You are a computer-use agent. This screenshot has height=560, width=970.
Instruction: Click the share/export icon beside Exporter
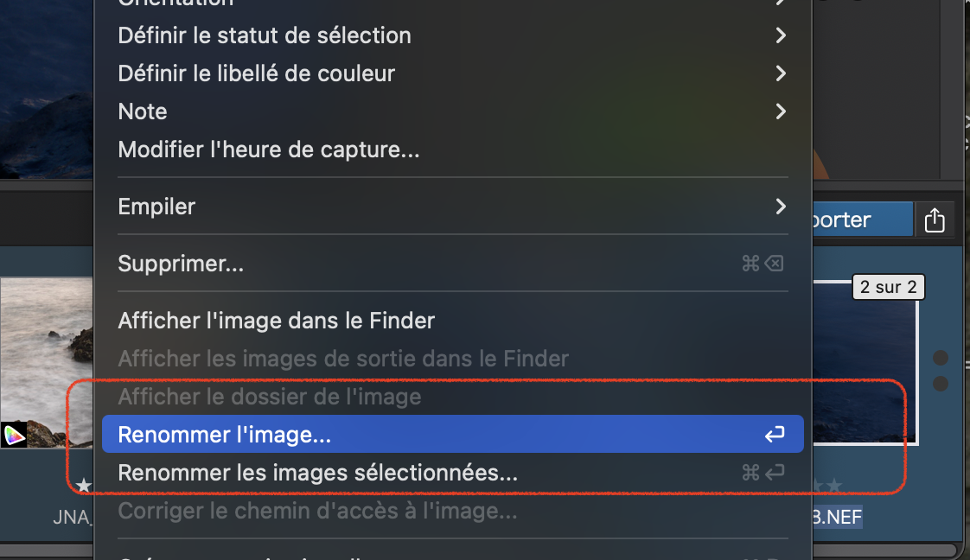pyautogui.click(x=935, y=220)
